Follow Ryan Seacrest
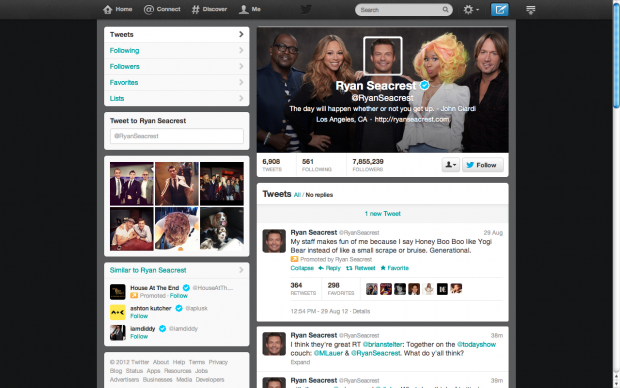The width and height of the screenshot is (620, 388). pyautogui.click(x=483, y=165)
